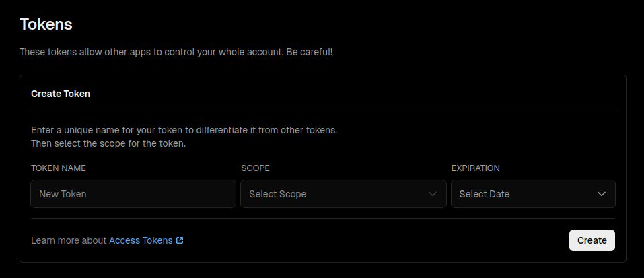Open the Access Tokens documentation link

point(141,240)
